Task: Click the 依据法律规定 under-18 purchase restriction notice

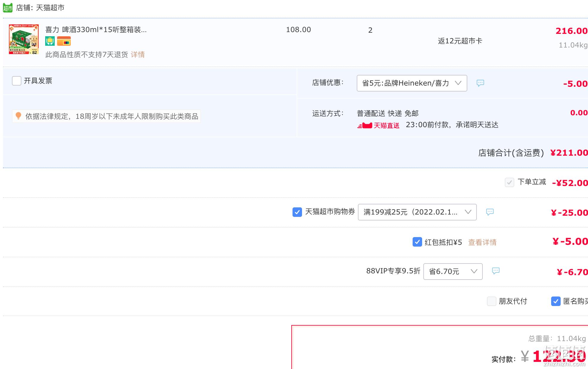Action: (x=106, y=116)
